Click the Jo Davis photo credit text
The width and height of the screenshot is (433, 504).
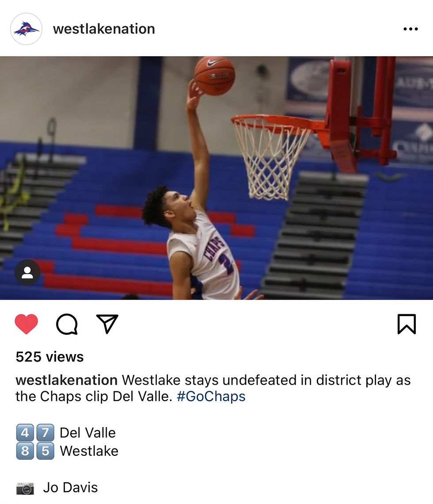coord(70,488)
